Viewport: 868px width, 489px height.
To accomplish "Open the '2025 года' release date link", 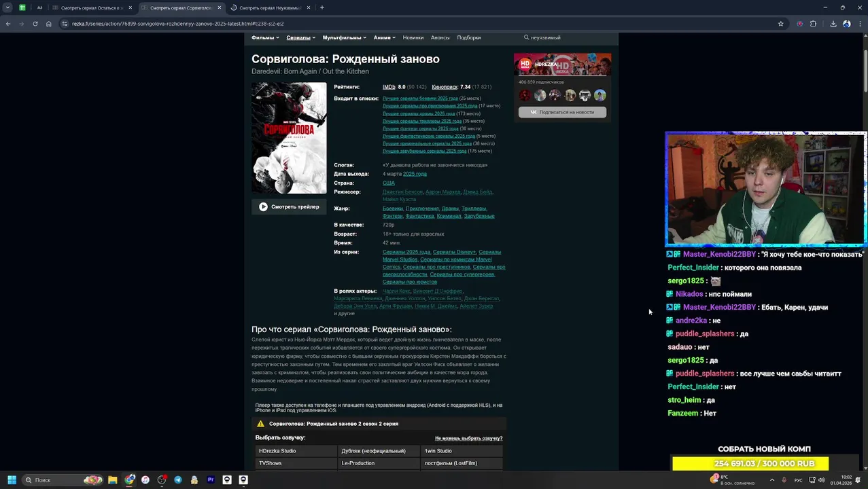I will click(415, 174).
